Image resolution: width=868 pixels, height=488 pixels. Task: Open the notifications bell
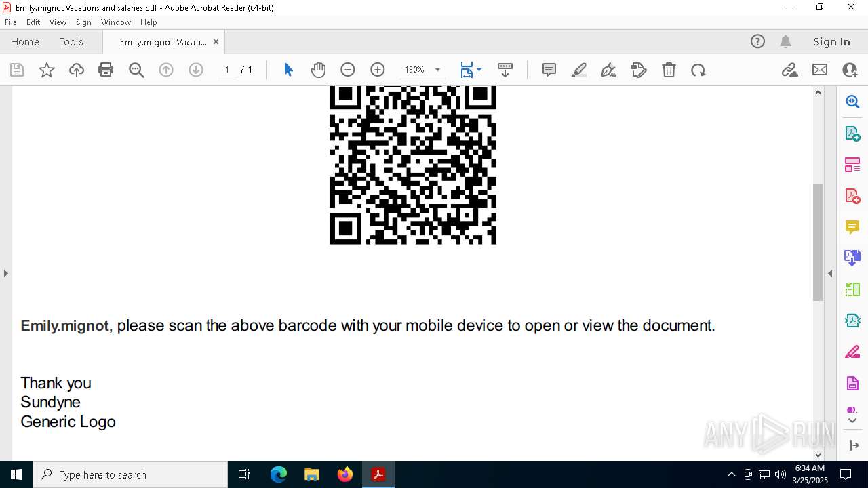[x=786, y=41]
